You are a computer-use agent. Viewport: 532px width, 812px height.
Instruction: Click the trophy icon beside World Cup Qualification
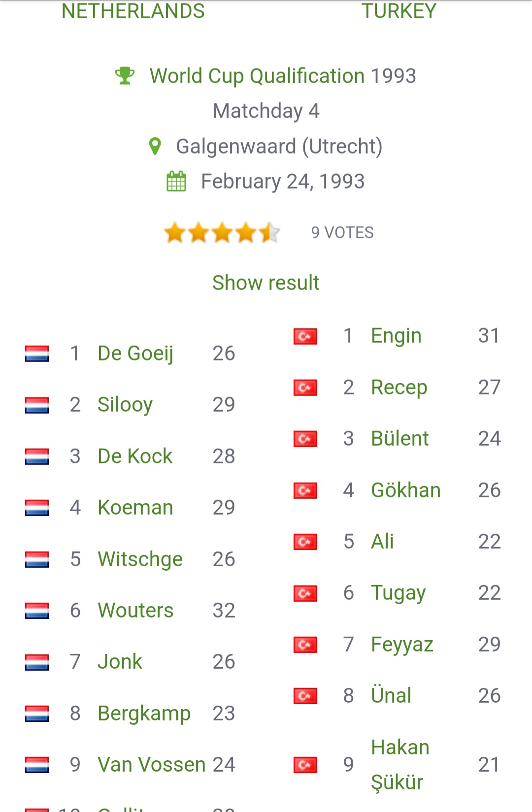point(125,76)
